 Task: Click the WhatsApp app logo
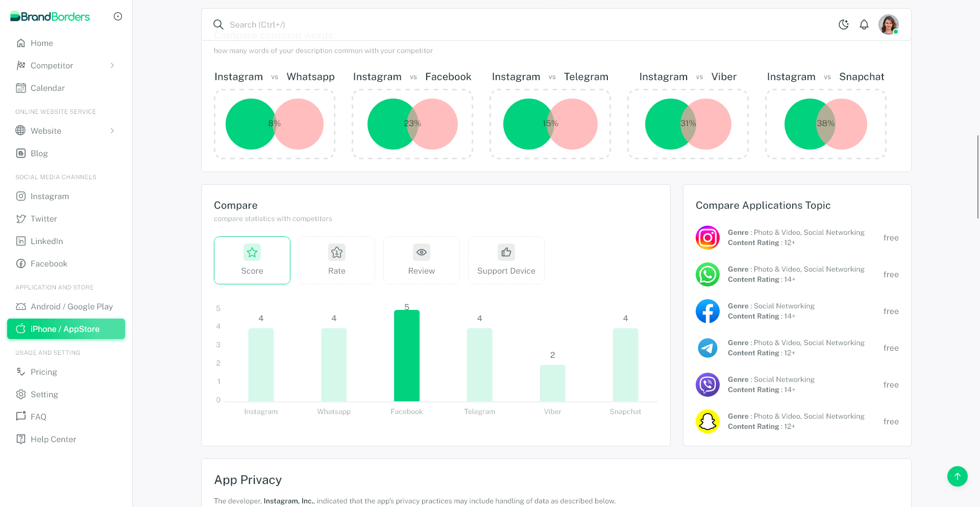(x=708, y=274)
